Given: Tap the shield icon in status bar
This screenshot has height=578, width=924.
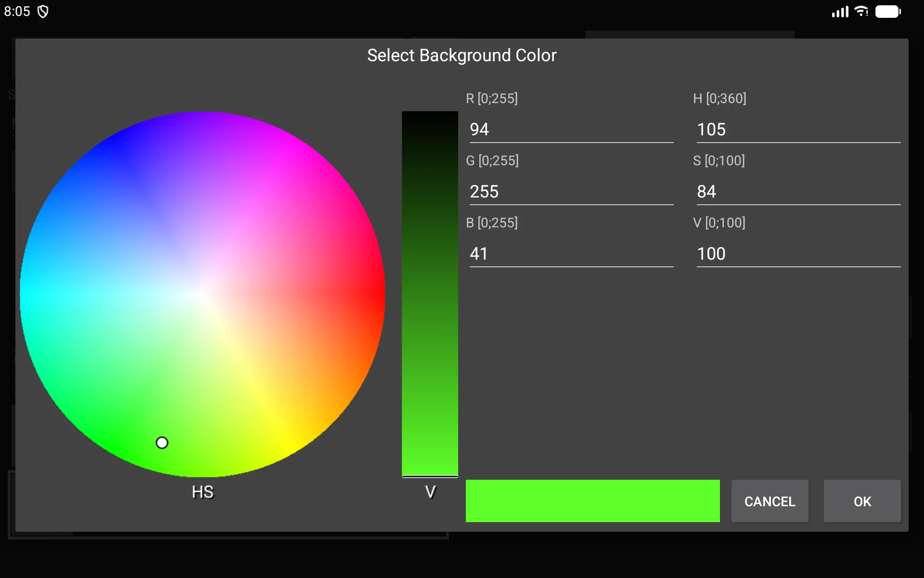Looking at the screenshot, I should 43,12.
